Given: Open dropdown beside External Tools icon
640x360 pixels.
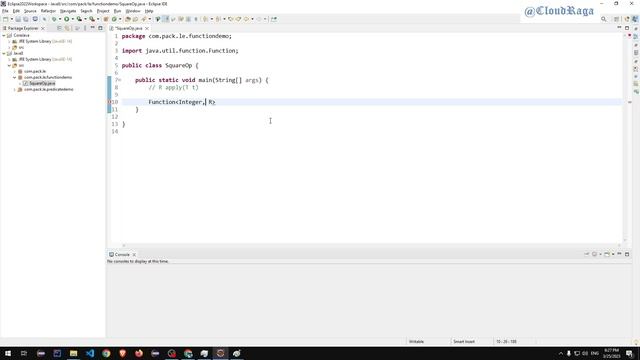Looking at the screenshot, I should click(x=98, y=19).
